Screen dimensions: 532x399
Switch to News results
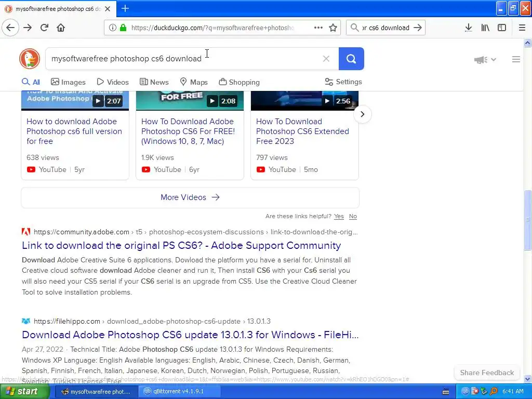tap(154, 82)
